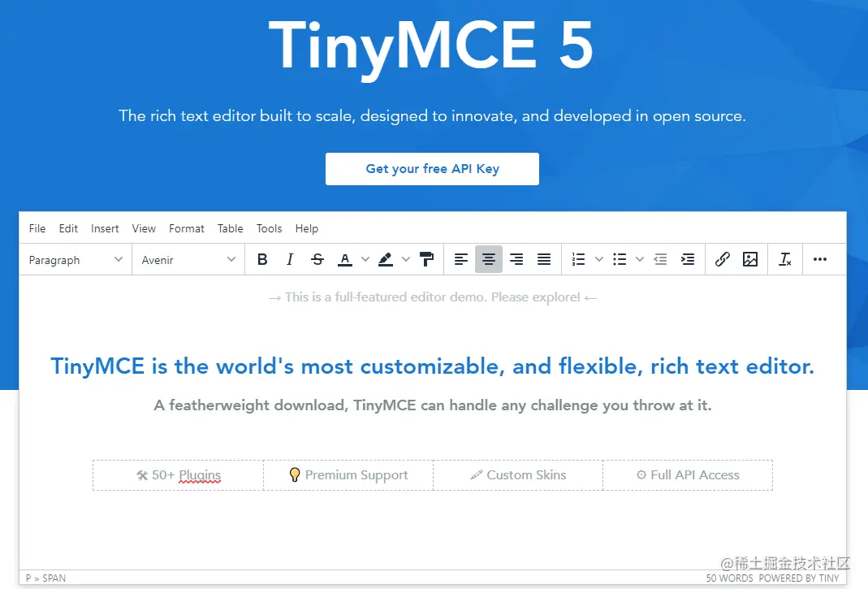This screenshot has width=868, height=589.
Task: Justify the text
Action: [x=544, y=259]
